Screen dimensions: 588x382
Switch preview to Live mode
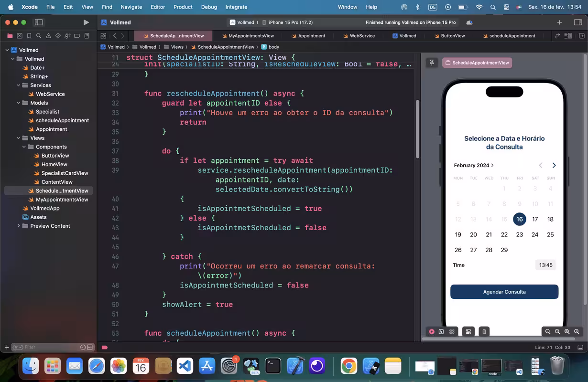pyautogui.click(x=432, y=331)
